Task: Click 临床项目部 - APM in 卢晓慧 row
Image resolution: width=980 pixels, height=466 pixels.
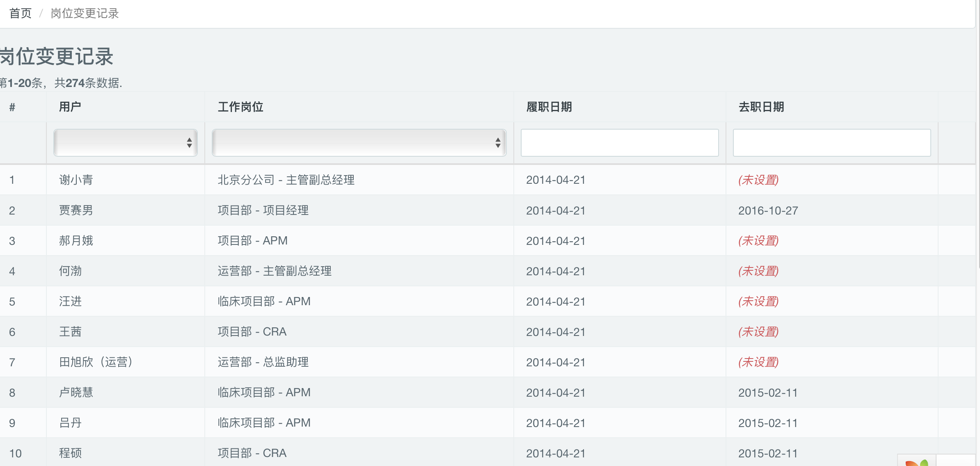Action: 264,392
